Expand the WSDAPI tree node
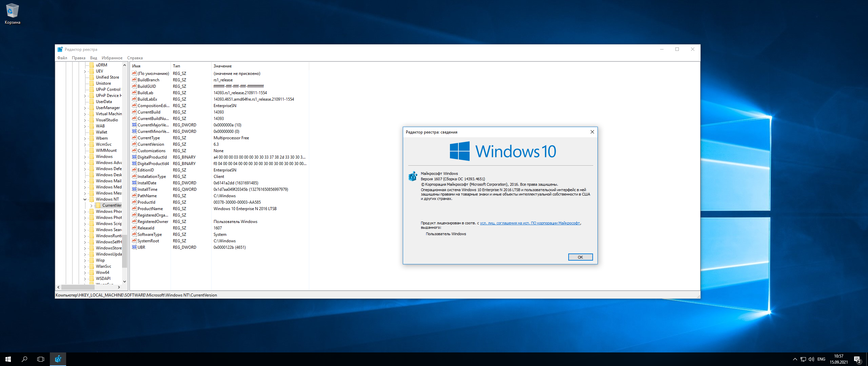 point(85,279)
